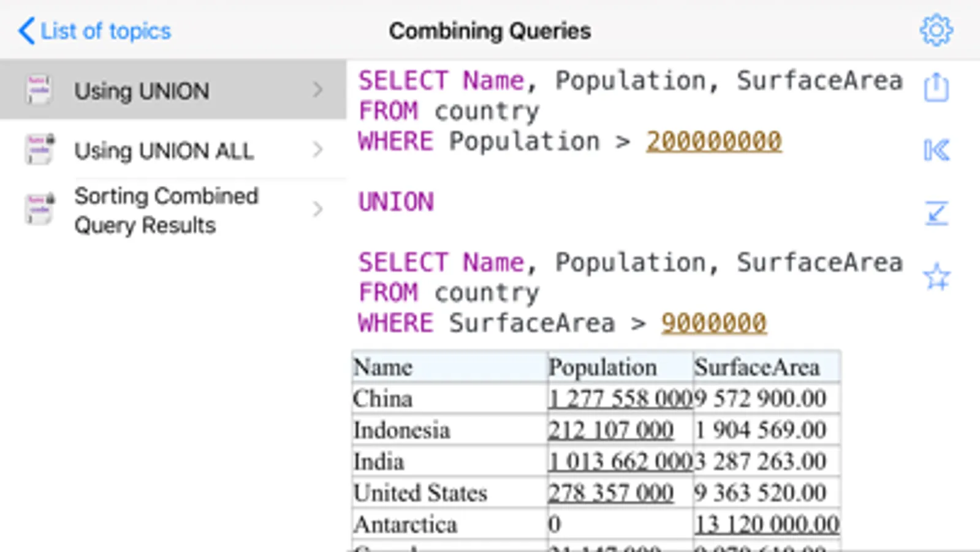Click the Indonesia cell
980x552 pixels.
pyautogui.click(x=449, y=430)
